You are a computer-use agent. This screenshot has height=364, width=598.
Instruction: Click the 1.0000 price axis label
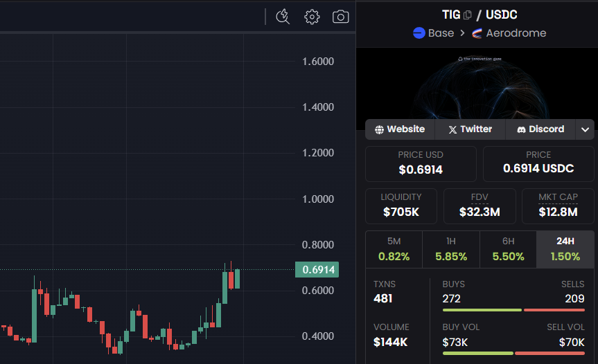317,199
